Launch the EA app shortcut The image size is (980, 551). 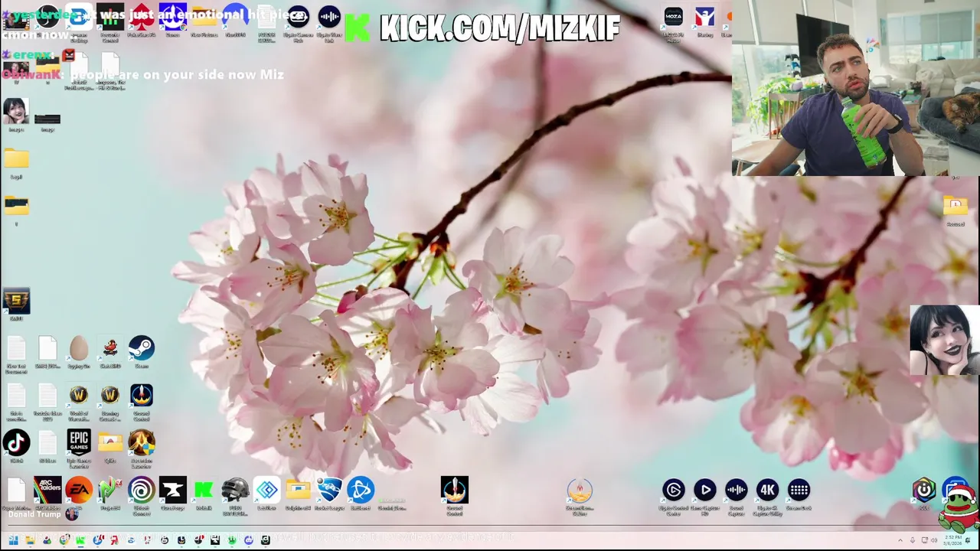[79, 490]
